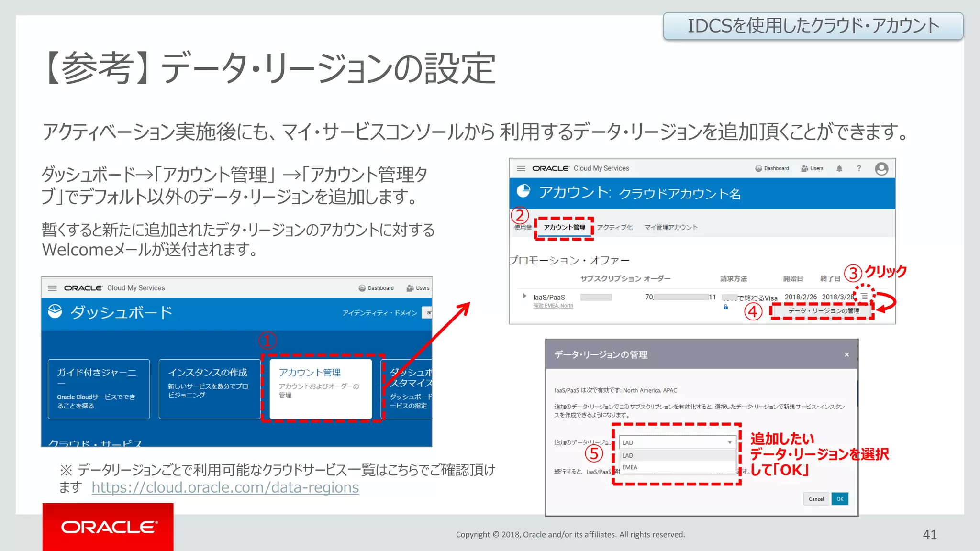Open the additional data region dropdown

tap(677, 442)
